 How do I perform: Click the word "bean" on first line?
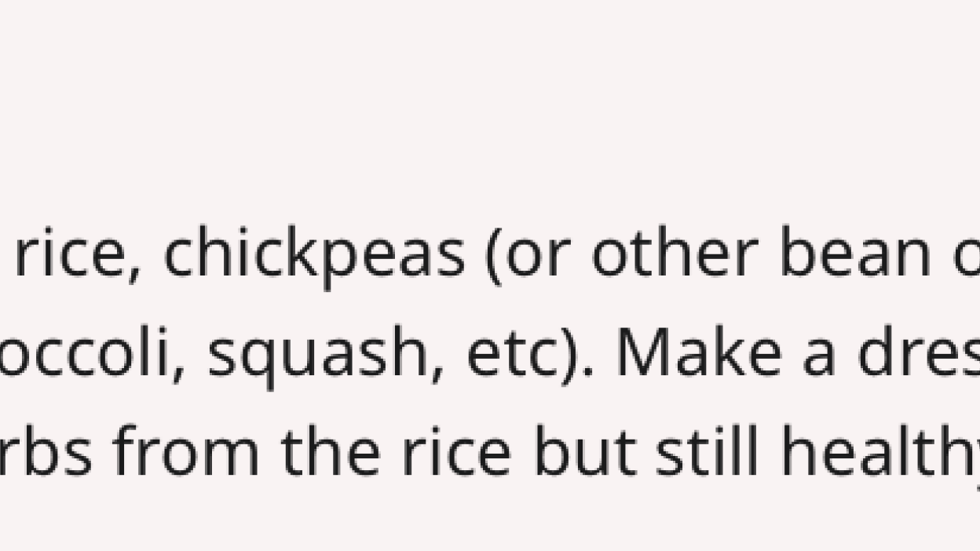[857, 255]
